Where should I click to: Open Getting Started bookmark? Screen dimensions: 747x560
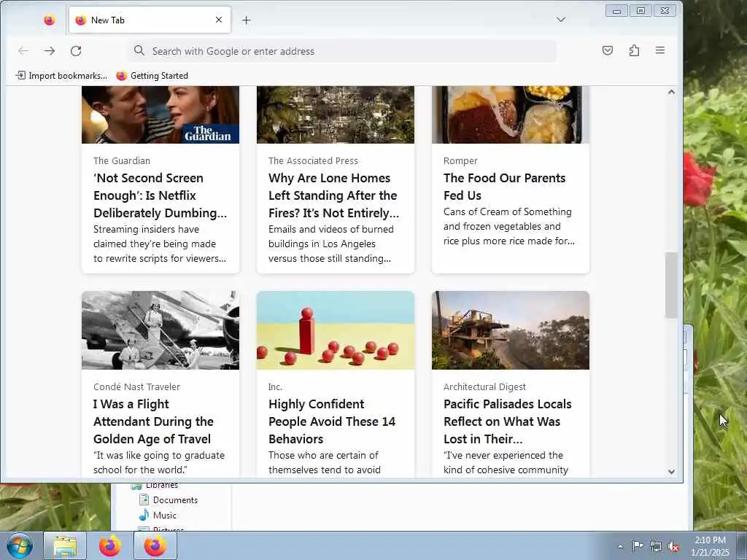point(152,76)
